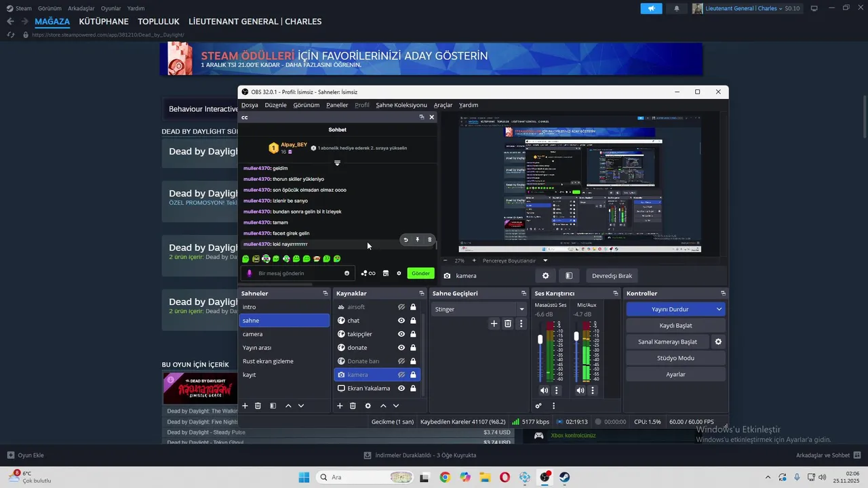The width and height of the screenshot is (868, 488).
Task: Click Bir mesaj gönderin chat input
Action: (296, 273)
